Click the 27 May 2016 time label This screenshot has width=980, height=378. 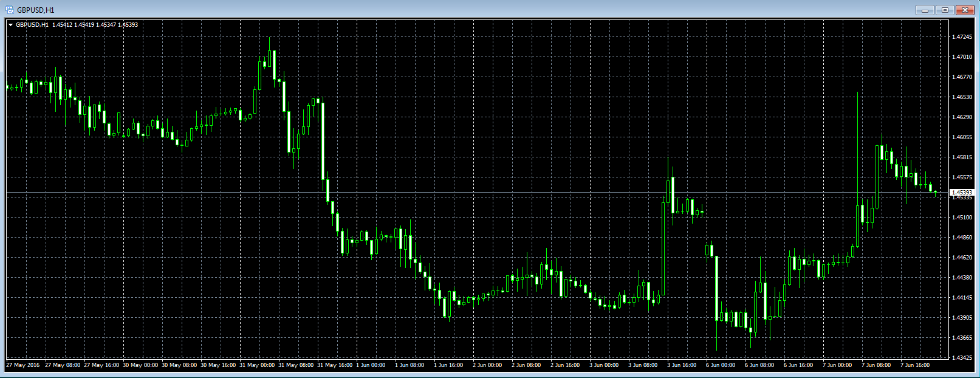coord(23,365)
